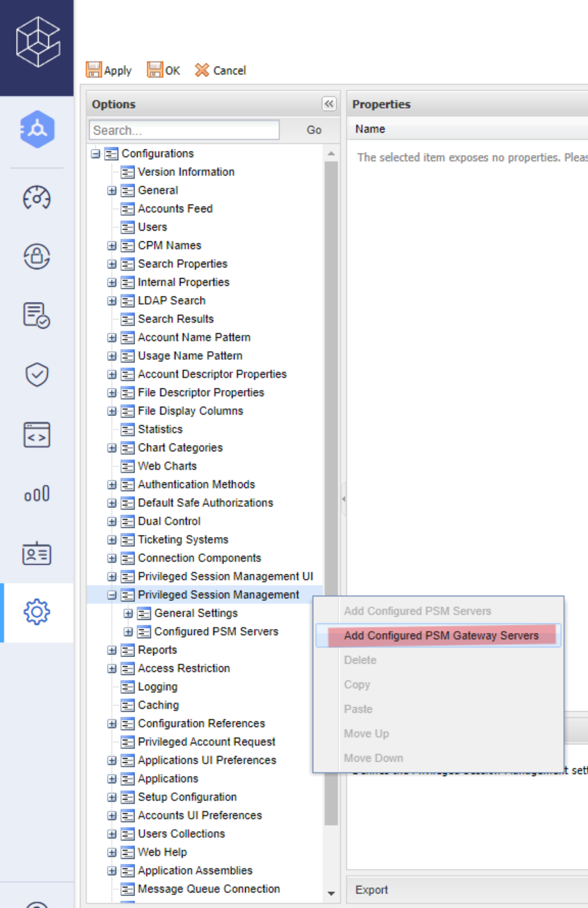The width and height of the screenshot is (588, 908).
Task: Open the bar chart reports sidebar icon
Action: (x=37, y=494)
